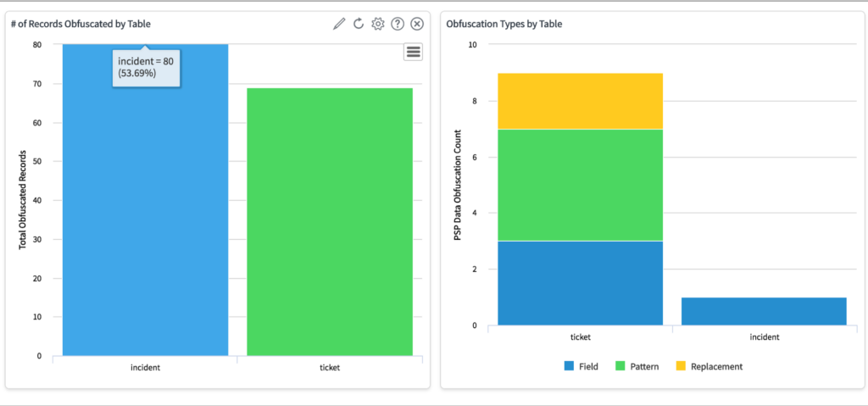Viewport: 868px width, 406px height.
Task: Click the green Pattern legend color swatch
Action: [620, 366]
